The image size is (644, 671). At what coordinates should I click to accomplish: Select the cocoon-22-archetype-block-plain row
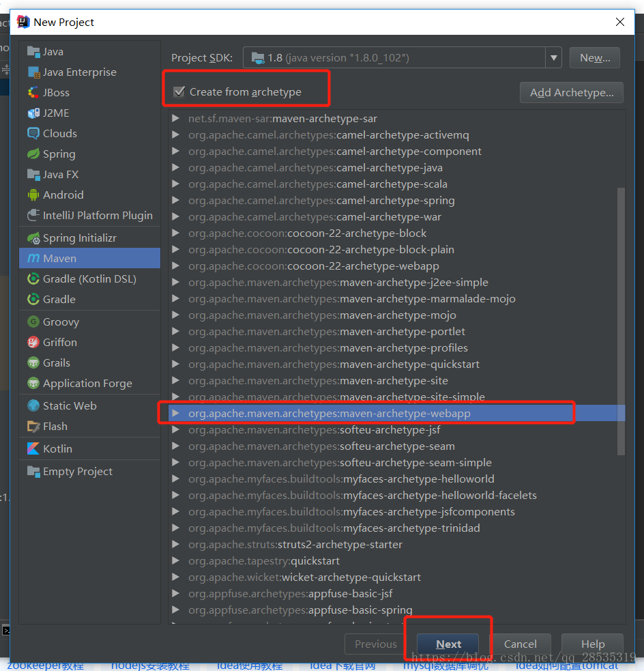[397, 249]
